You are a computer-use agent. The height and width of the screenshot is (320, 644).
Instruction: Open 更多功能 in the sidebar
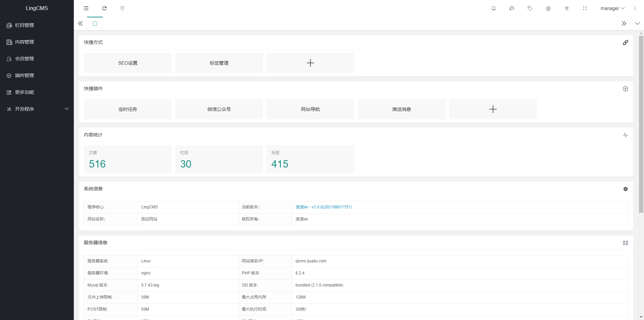point(37,92)
